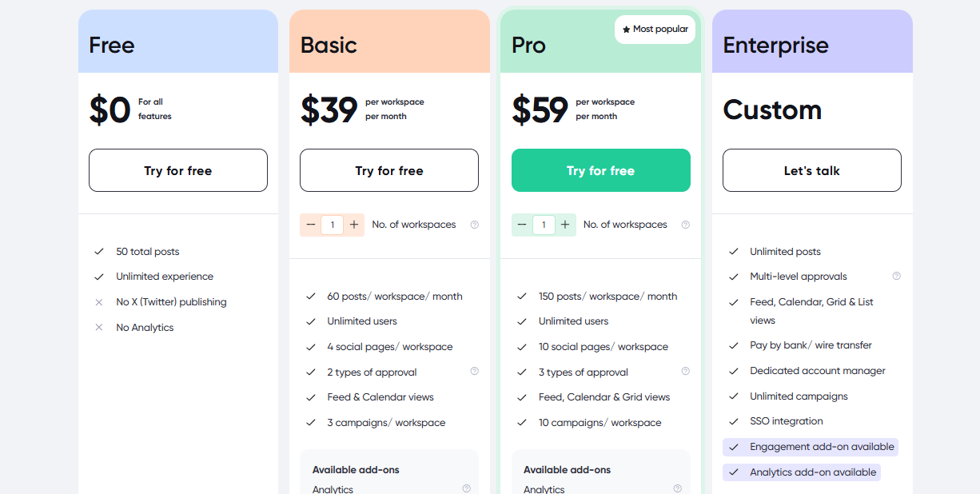Click Try for free under Free plan
The image size is (980, 494).
178,170
